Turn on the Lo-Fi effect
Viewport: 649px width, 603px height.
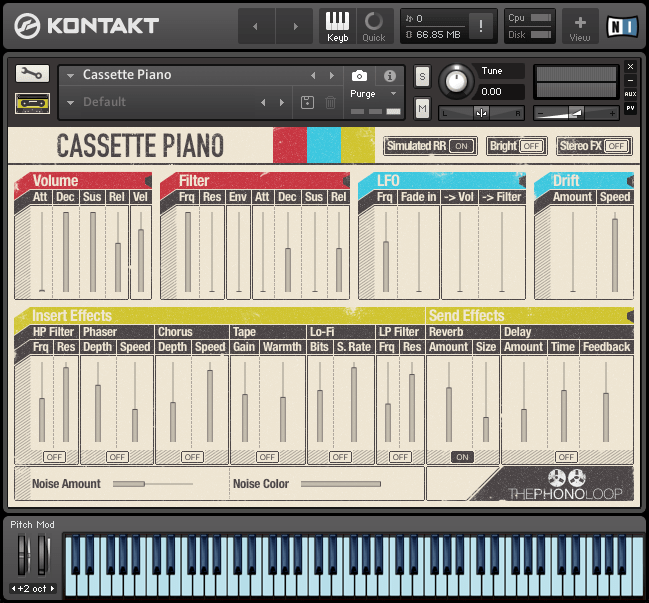(x=340, y=457)
